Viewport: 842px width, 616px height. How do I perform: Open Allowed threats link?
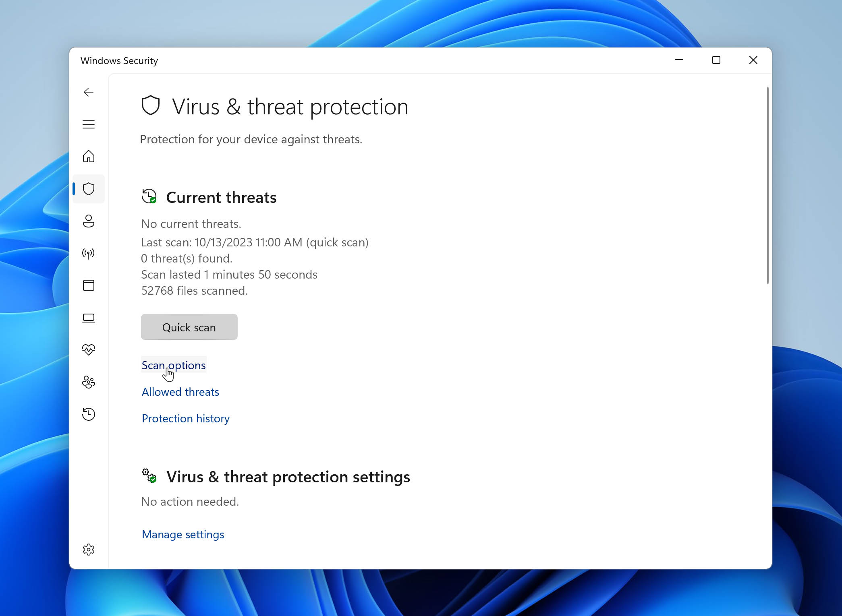(x=180, y=392)
